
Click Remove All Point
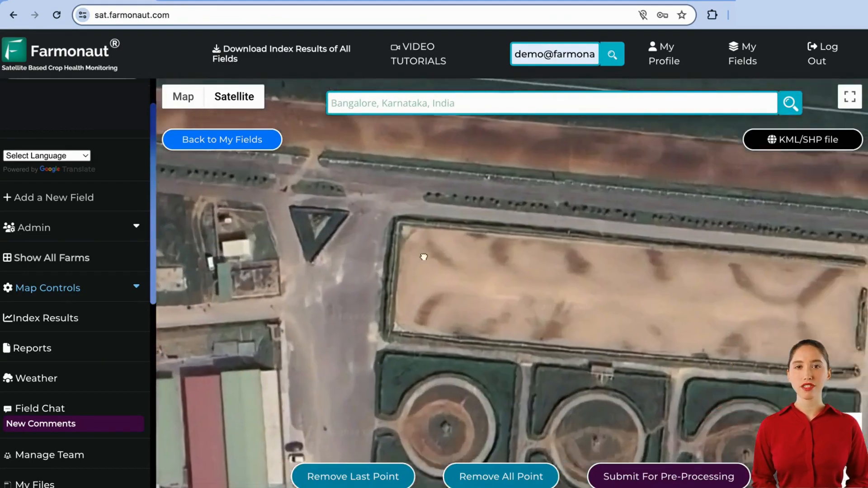click(x=501, y=476)
